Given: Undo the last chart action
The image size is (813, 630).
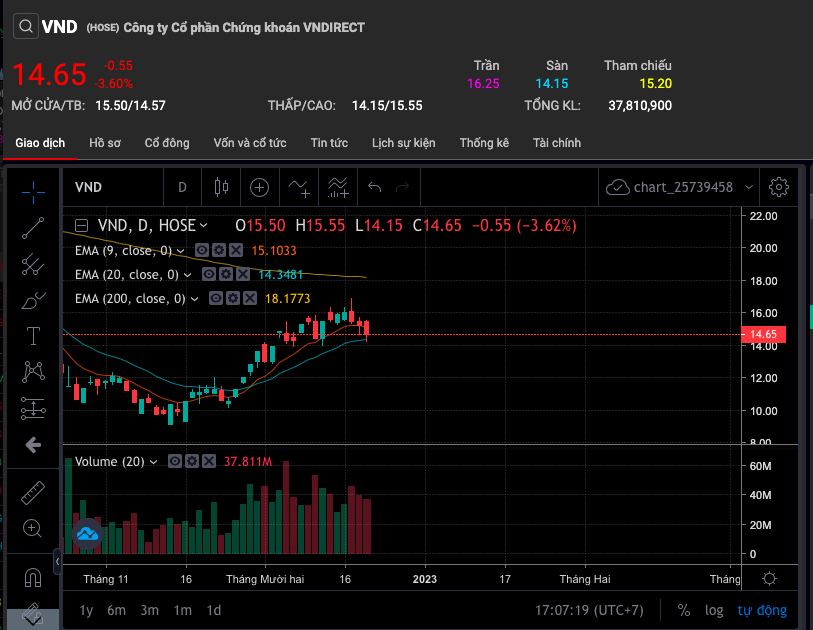Looking at the screenshot, I should click(374, 187).
